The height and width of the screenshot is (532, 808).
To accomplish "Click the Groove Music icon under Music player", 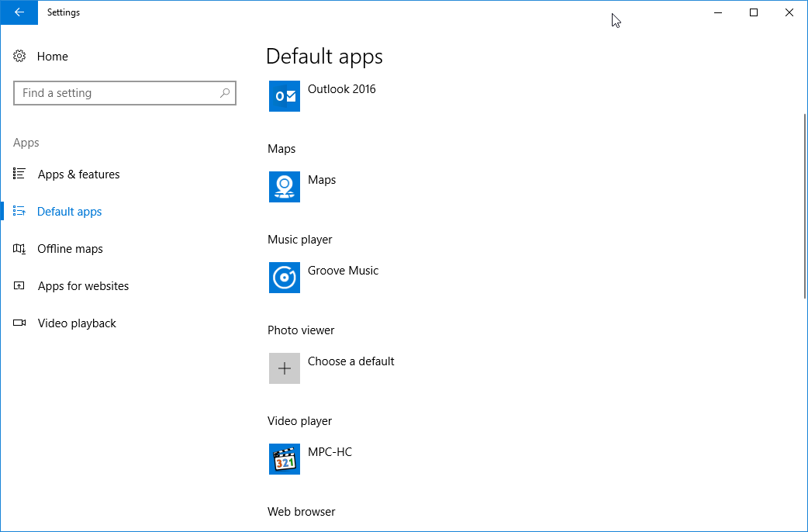I will click(x=284, y=278).
